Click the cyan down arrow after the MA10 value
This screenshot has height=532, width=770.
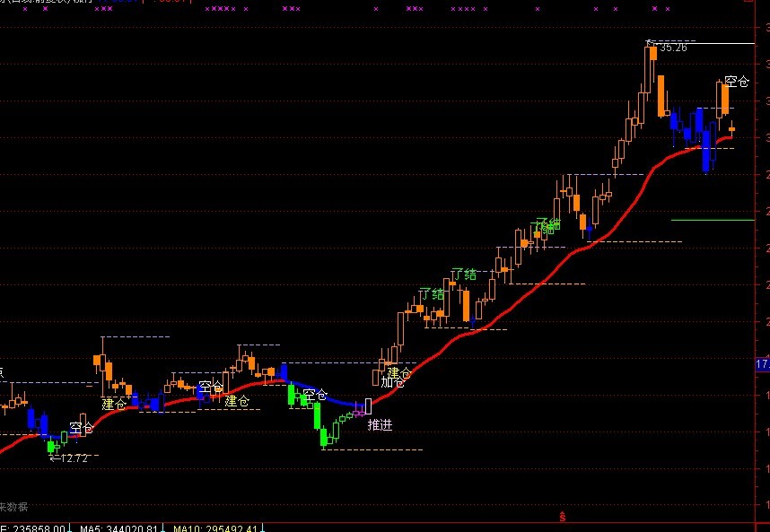(262, 528)
